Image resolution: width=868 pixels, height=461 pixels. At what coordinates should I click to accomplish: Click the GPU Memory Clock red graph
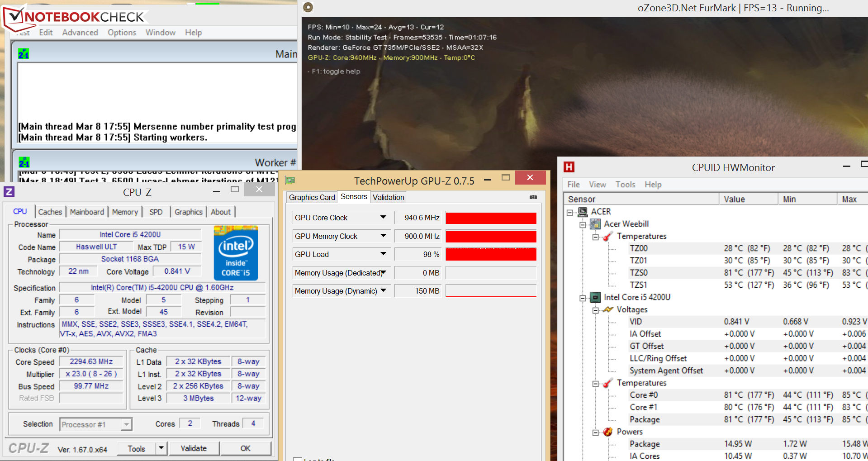[x=491, y=236]
